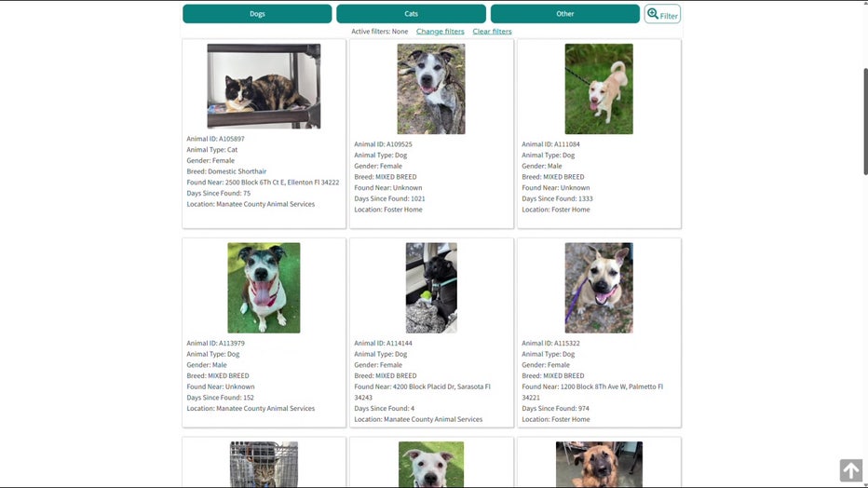Screen dimensions: 868x488
Task: Click the scroll-to-top arrow icon
Action: tap(851, 470)
